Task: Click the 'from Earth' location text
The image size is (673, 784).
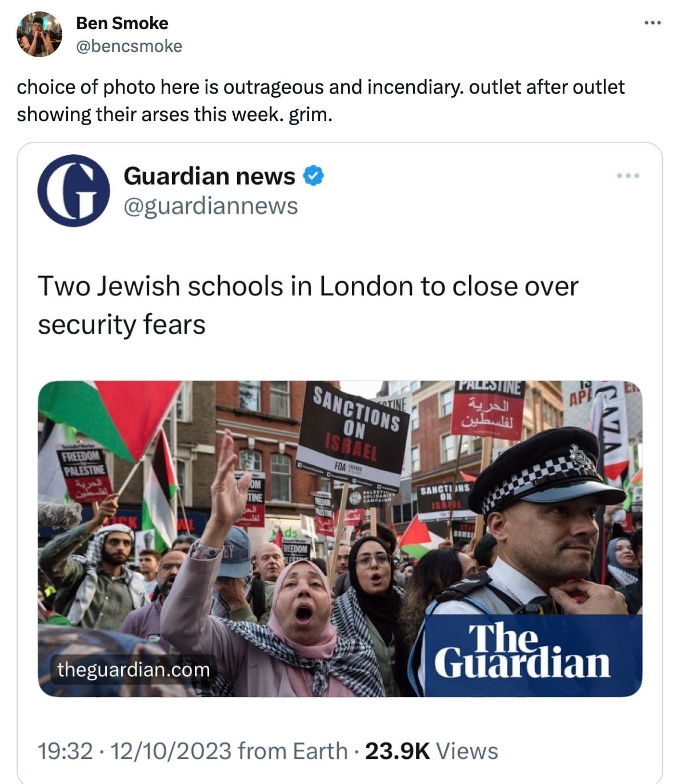Action: pos(293,751)
